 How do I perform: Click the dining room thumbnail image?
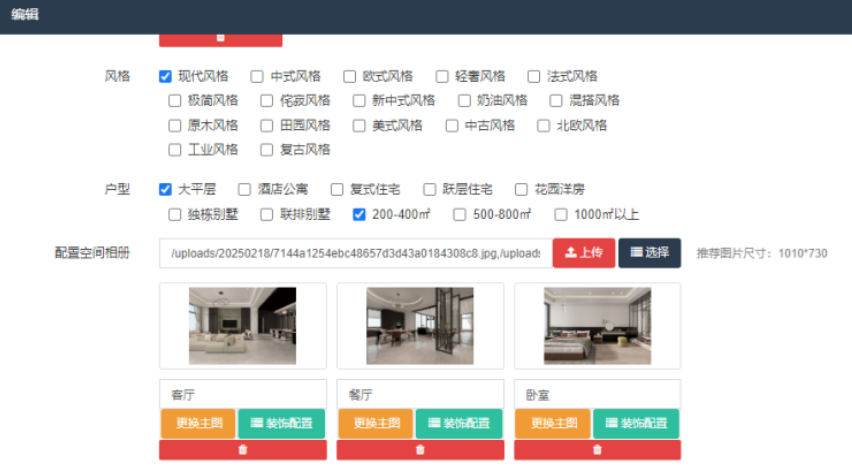420,326
